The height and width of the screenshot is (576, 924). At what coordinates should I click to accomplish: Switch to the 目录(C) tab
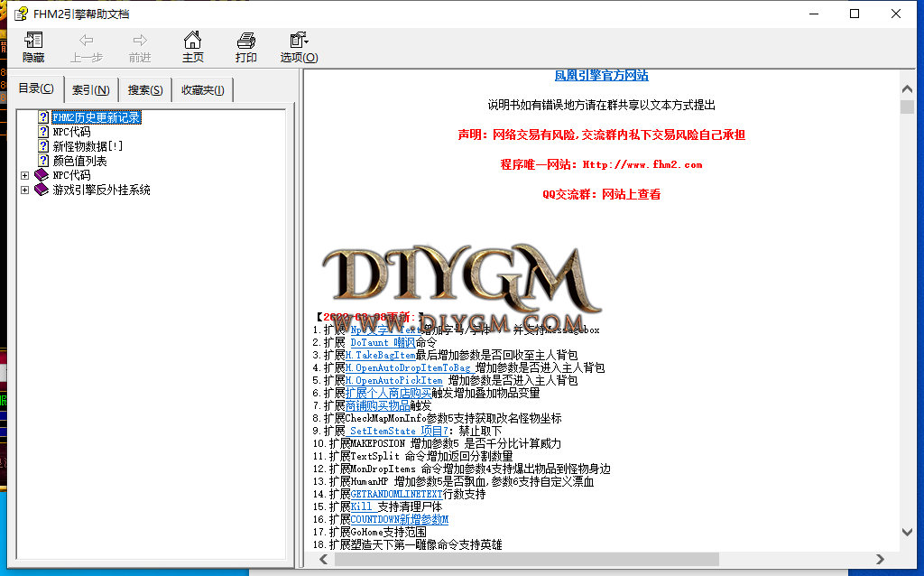(x=36, y=88)
